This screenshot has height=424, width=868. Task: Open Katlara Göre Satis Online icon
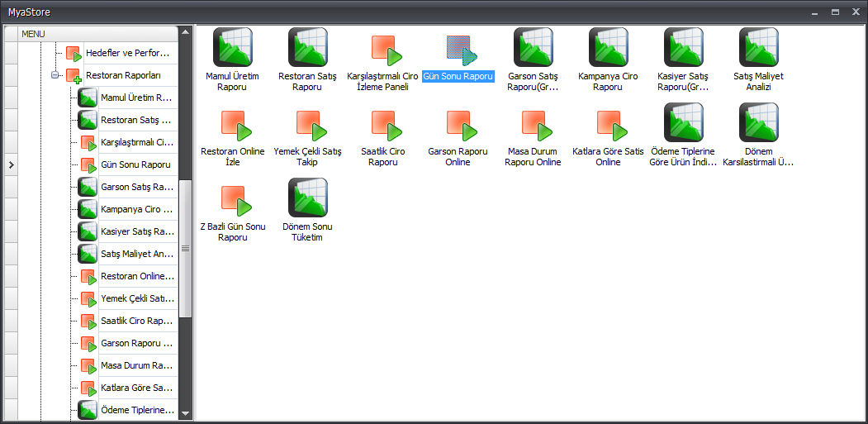[x=612, y=126]
